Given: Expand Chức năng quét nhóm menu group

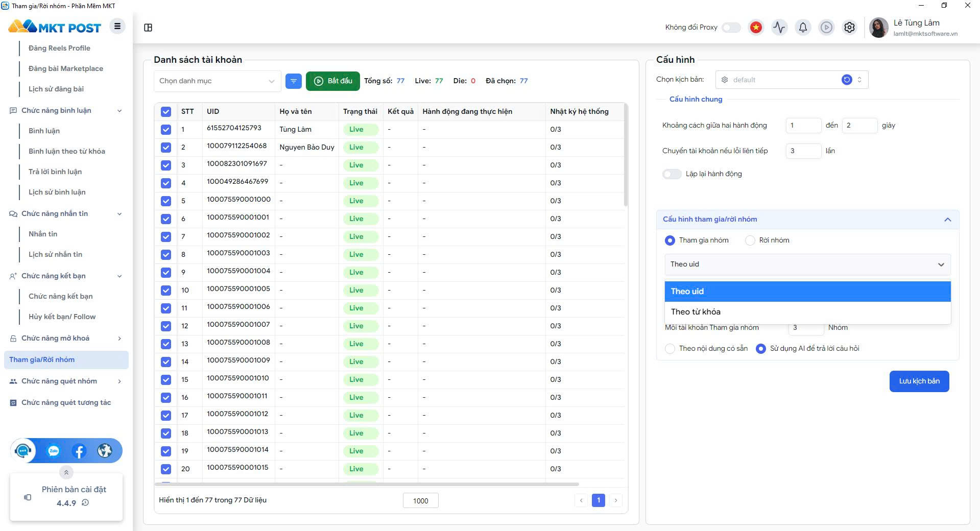Looking at the screenshot, I should coord(119,381).
